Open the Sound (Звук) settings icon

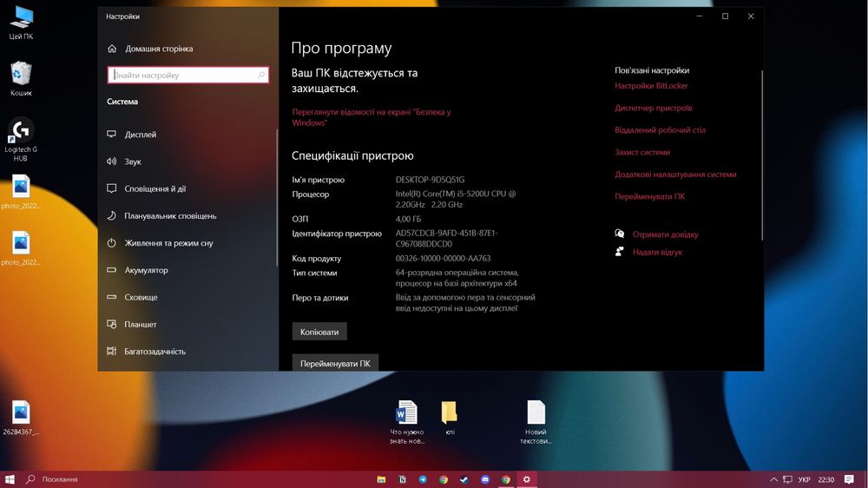pos(111,162)
